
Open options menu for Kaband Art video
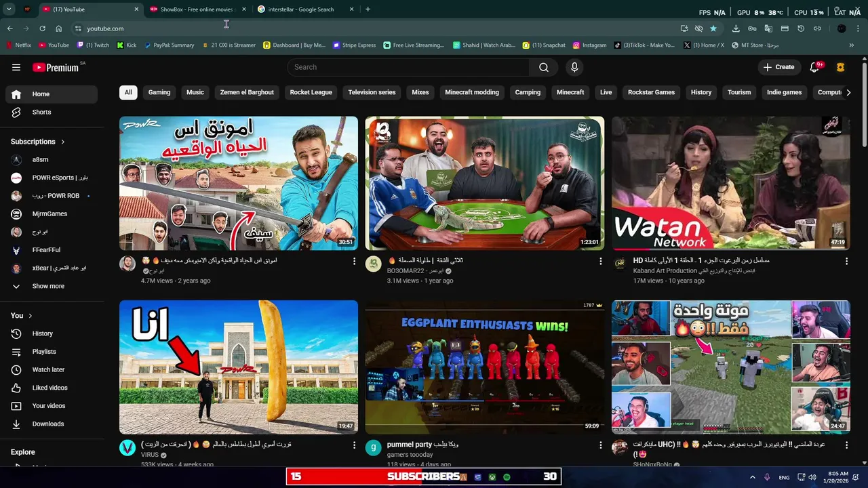(846, 261)
